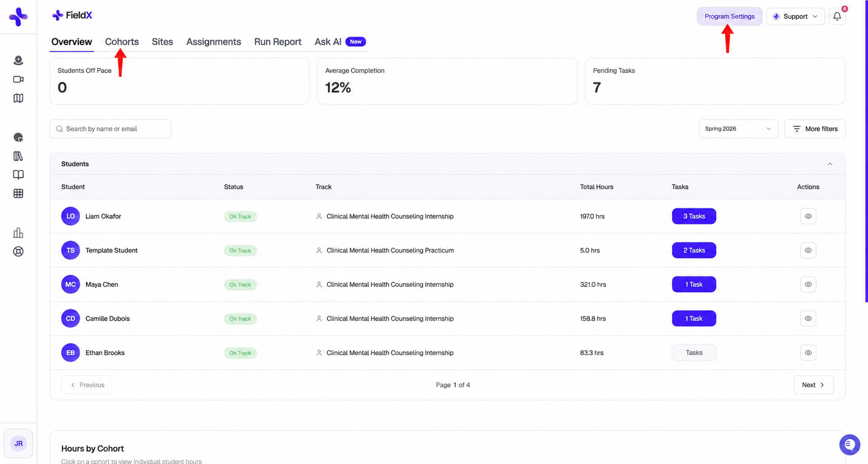Switch to the Run Report tab
Screen dimensions: 868x464
tap(278, 41)
